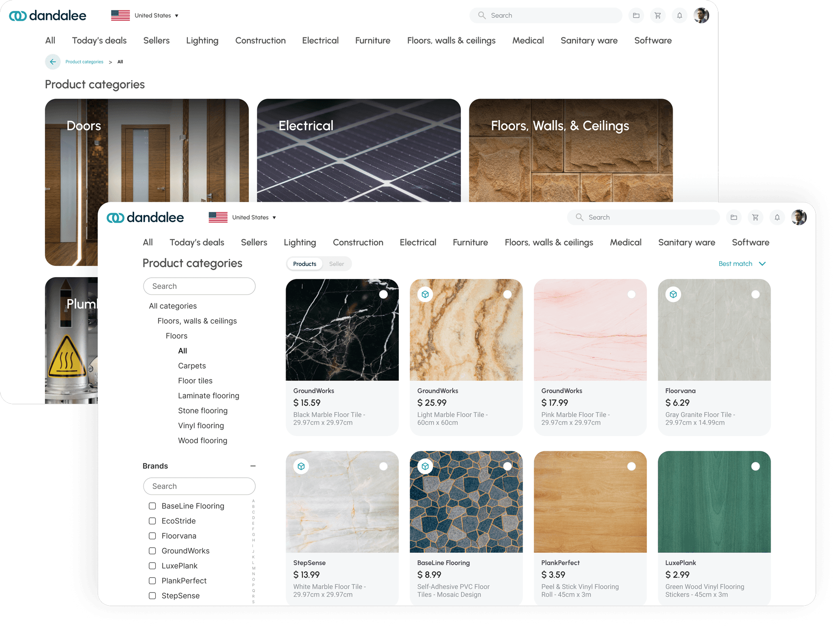Viewport: 840px width, 630px height.
Task: Open the Best match sort dropdown
Action: click(742, 264)
